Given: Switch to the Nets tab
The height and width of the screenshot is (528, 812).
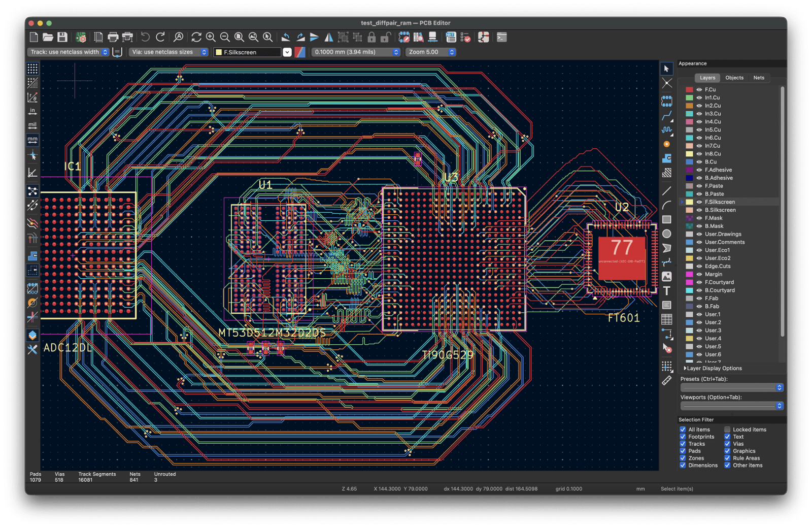Looking at the screenshot, I should (x=759, y=78).
